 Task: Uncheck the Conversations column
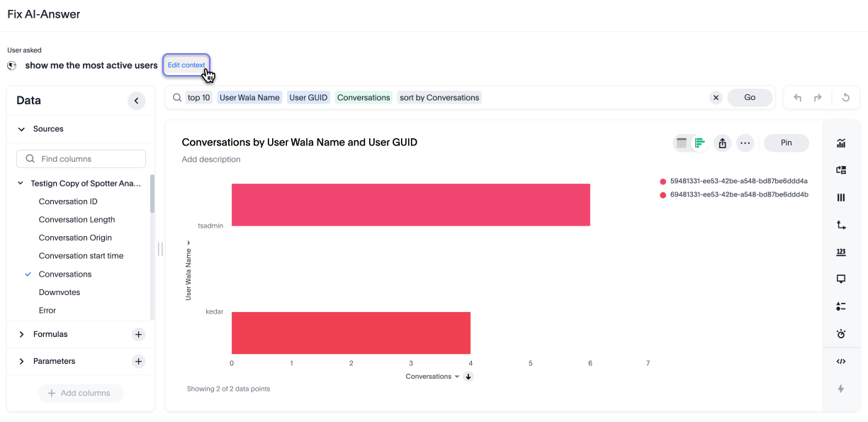coord(28,274)
